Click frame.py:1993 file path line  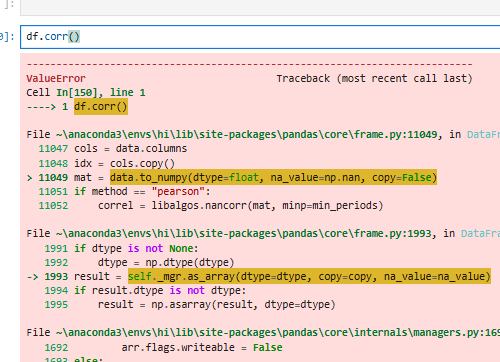263,234
